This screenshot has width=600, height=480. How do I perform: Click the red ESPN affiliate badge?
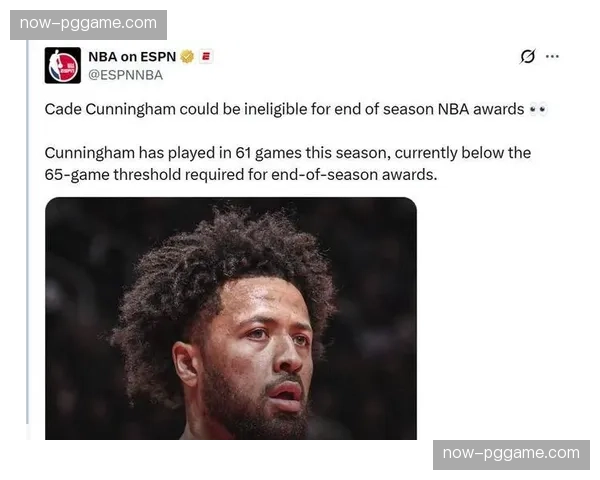206,57
